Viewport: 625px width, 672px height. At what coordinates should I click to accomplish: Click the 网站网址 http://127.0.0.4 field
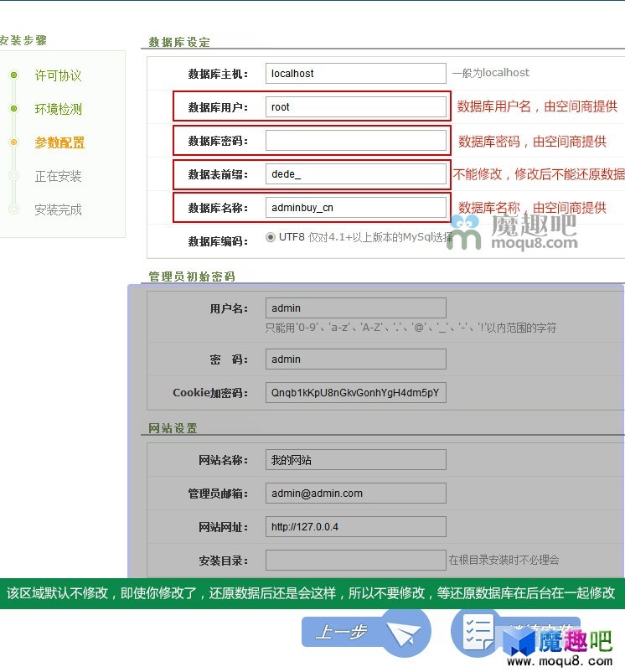(x=355, y=527)
